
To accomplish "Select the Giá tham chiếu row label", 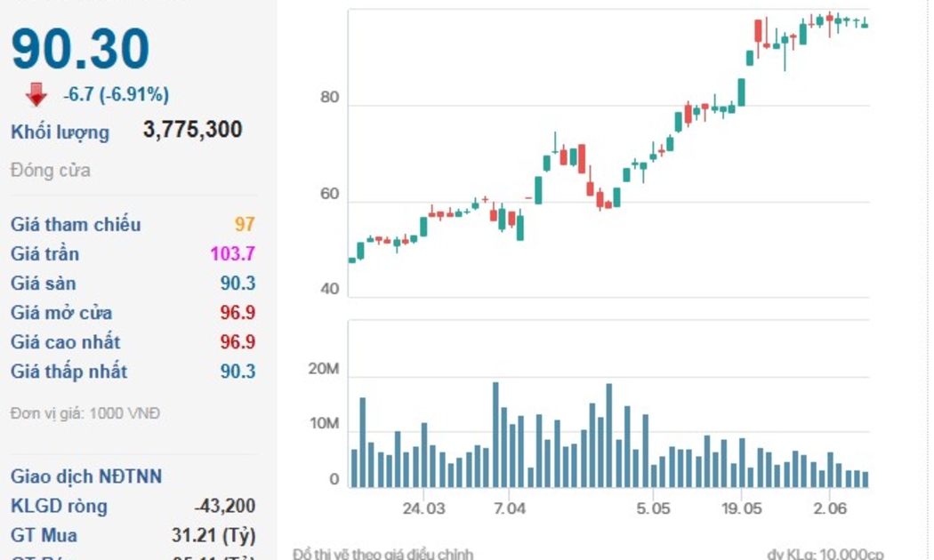I will (76, 224).
